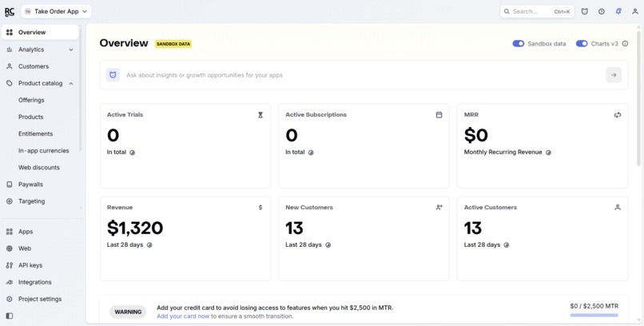This screenshot has width=644, height=326.
Task: Click the Project settings gear icon
Action: click(x=10, y=299)
